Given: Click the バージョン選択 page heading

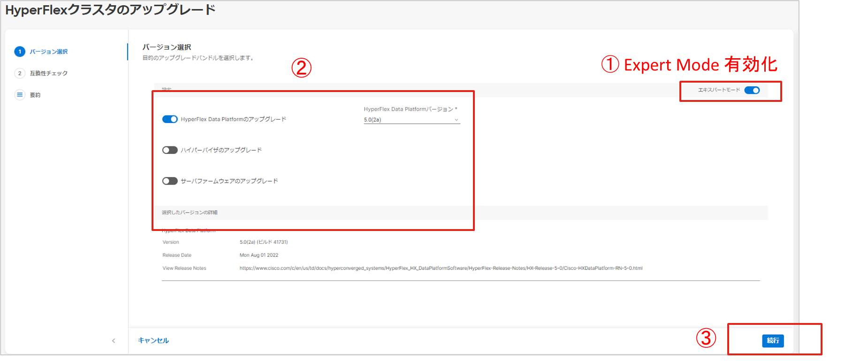Looking at the screenshot, I should point(167,47).
